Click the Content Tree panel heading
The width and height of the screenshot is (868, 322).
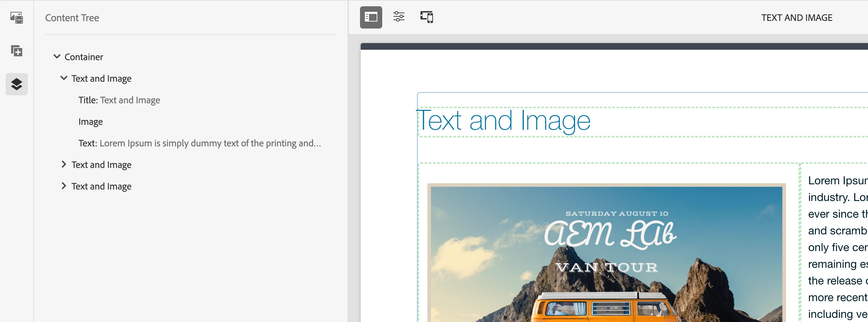point(72,18)
